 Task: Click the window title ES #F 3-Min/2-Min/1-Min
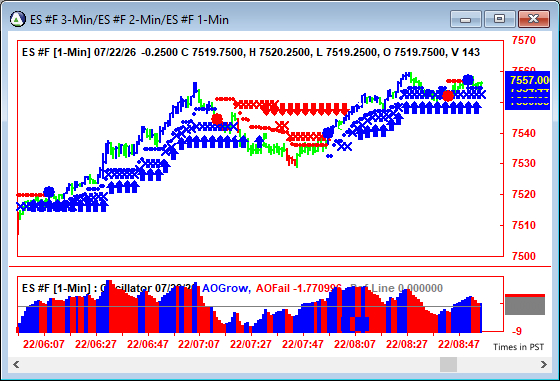point(129,20)
